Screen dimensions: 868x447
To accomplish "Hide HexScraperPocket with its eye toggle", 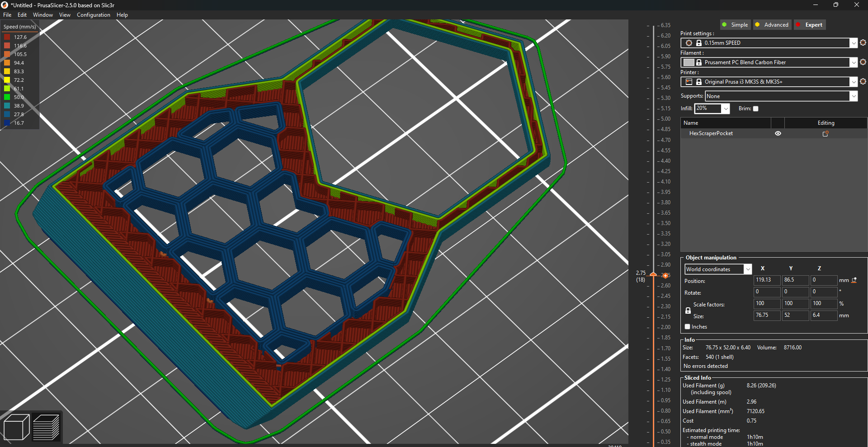I will point(778,133).
